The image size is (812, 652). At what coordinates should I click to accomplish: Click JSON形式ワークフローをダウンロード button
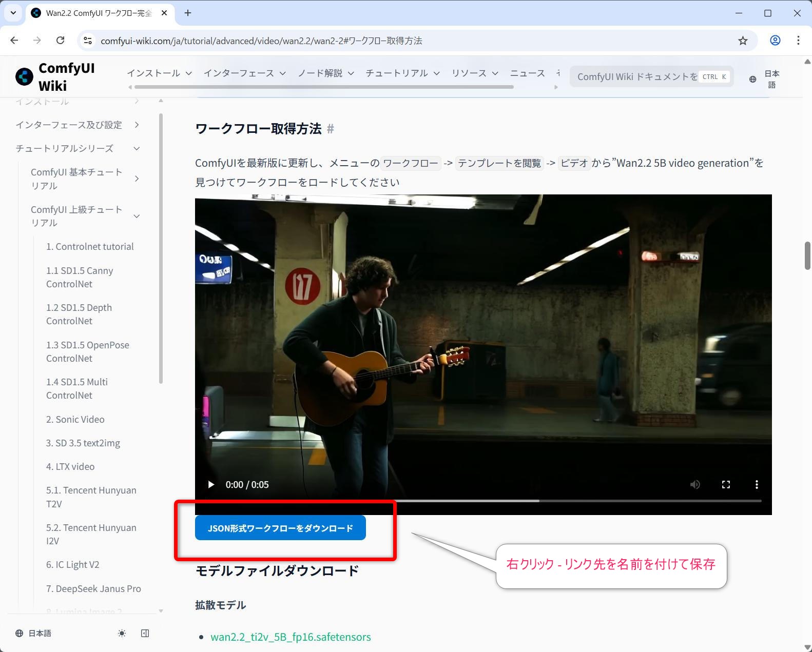[x=280, y=528]
